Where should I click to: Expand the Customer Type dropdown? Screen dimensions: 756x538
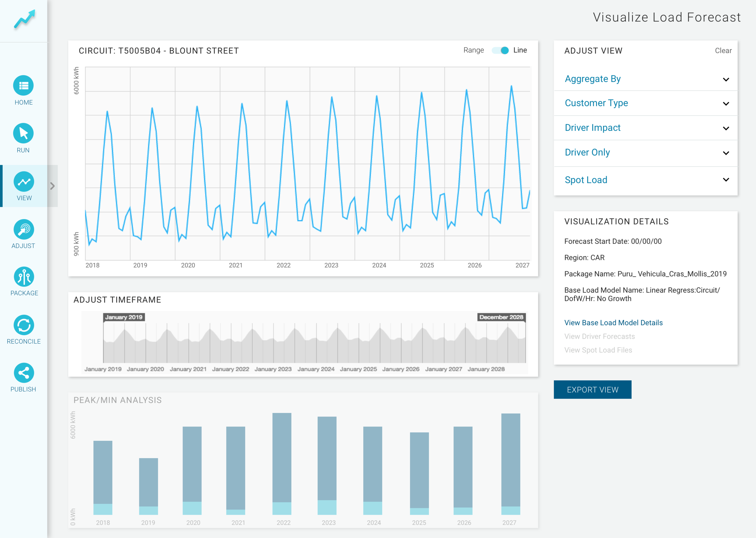[x=645, y=103]
